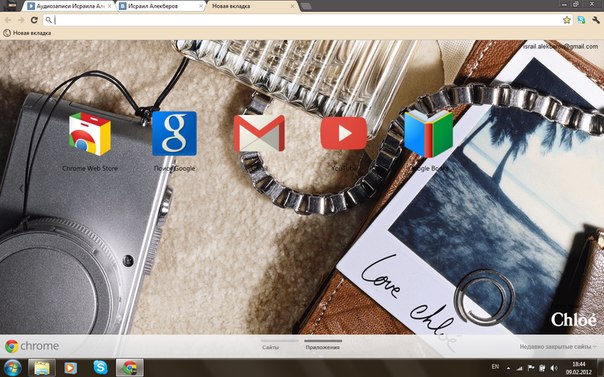The width and height of the screenshot is (604, 377).
Task: Open the Gmail app icon
Action: click(259, 133)
